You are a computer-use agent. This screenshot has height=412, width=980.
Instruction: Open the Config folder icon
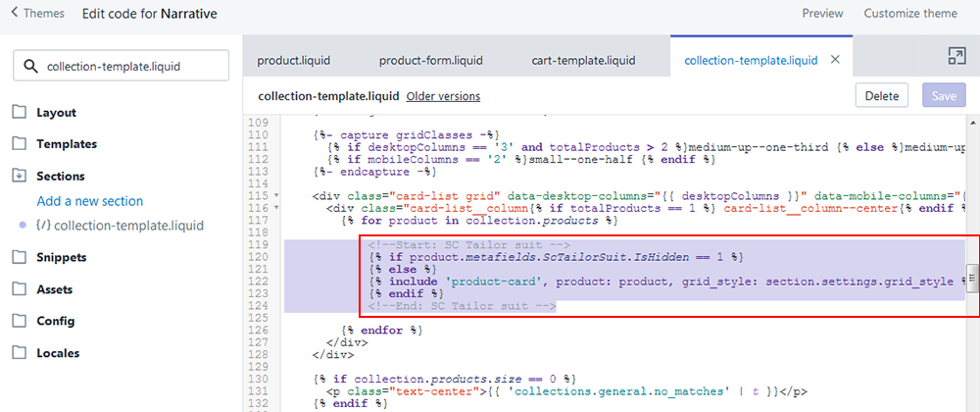[x=20, y=322]
